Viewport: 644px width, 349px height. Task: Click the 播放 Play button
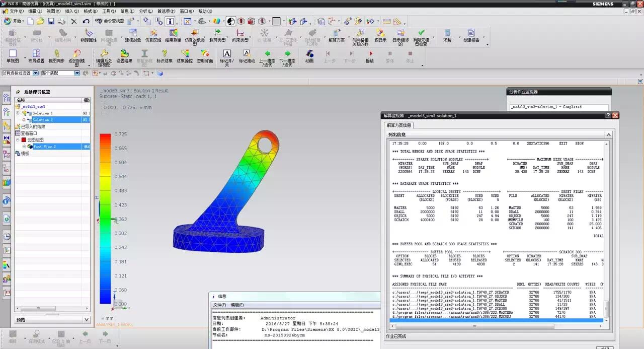[x=370, y=56]
